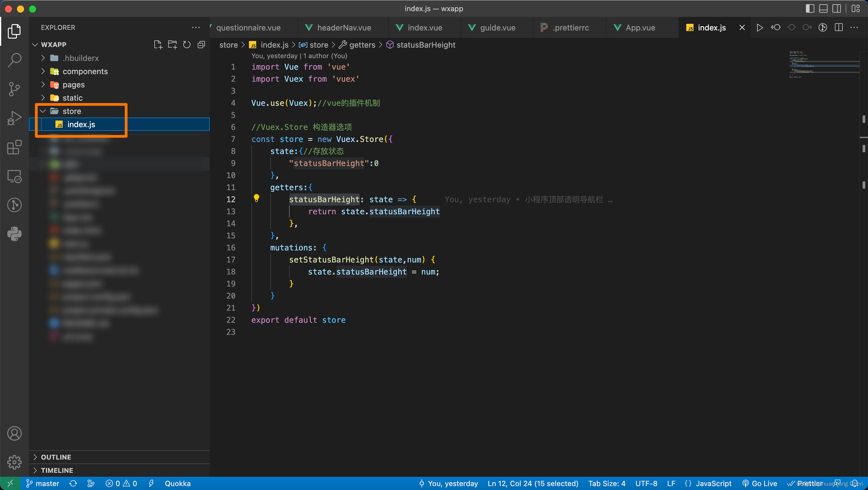Open the Remote Explorer icon
The image size is (868, 490).
(x=14, y=176)
